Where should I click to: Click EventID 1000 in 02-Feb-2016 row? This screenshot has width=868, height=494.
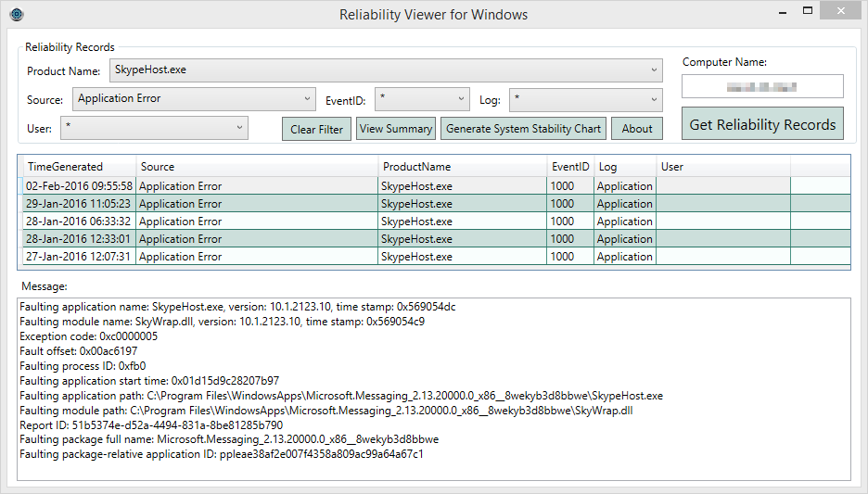click(570, 186)
